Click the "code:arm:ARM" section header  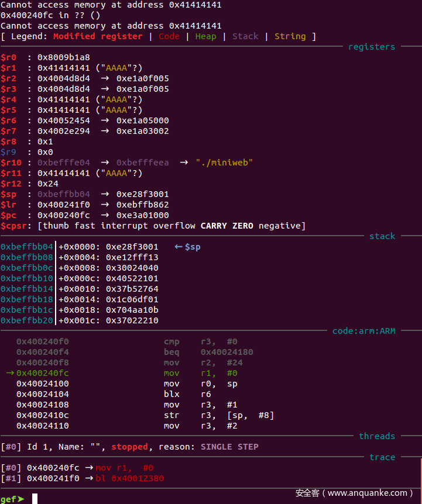(363, 331)
